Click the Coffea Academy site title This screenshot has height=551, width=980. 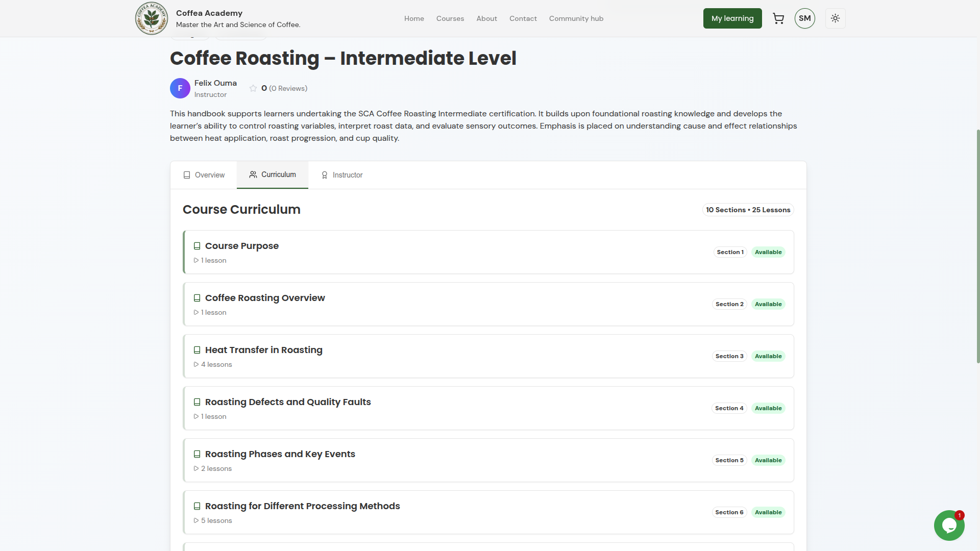tap(209, 13)
